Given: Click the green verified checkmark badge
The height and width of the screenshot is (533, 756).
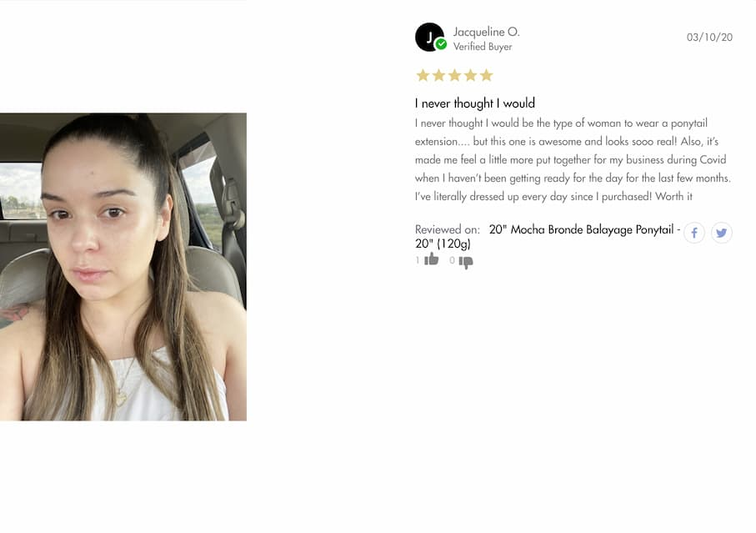Looking at the screenshot, I should coord(441,44).
